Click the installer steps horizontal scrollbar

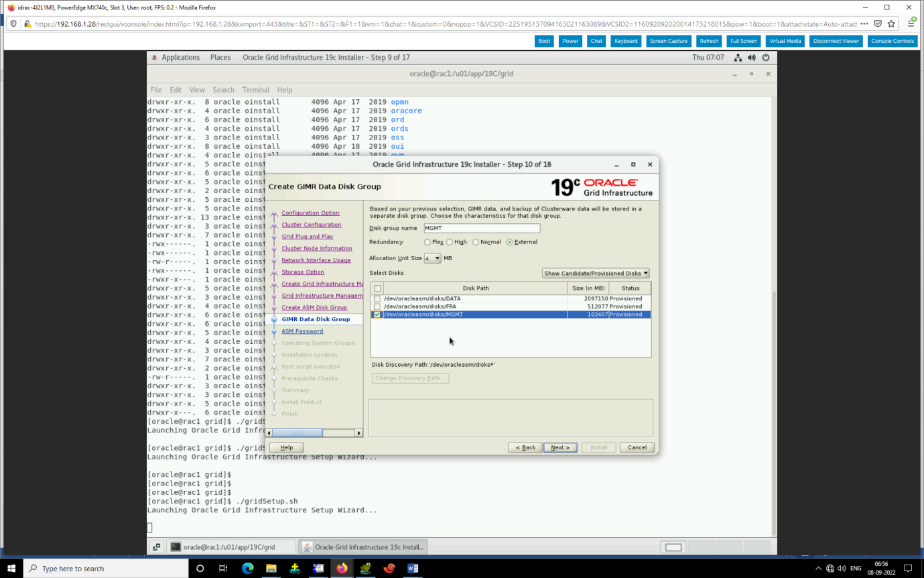pyautogui.click(x=314, y=433)
